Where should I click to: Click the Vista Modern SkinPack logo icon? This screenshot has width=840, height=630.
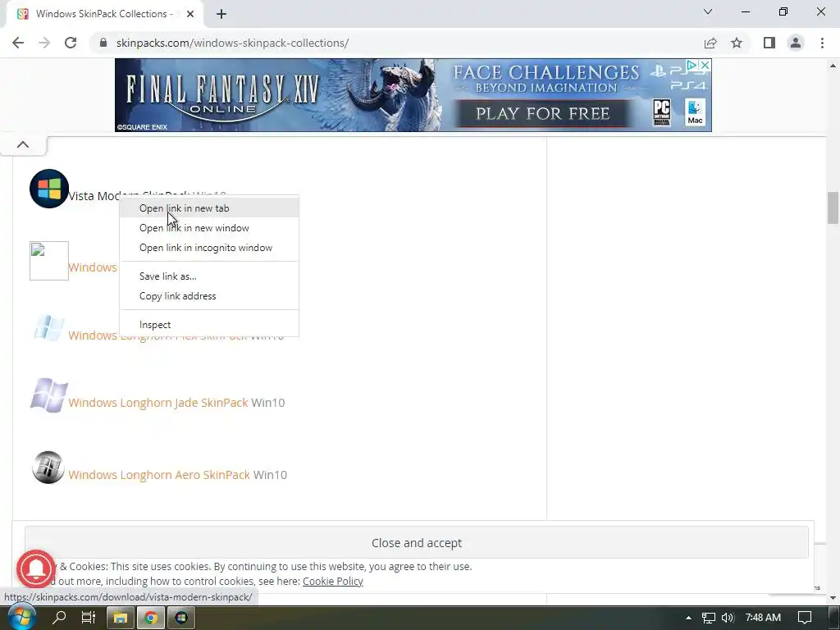tap(48, 189)
